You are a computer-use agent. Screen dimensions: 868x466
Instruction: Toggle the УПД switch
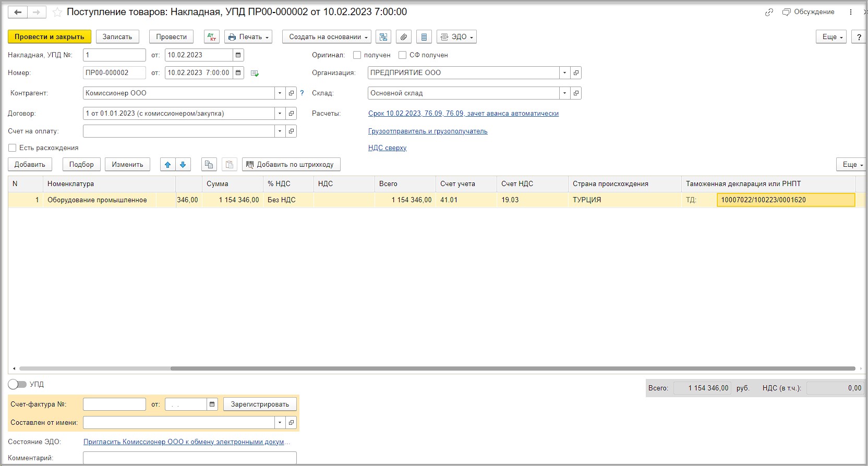click(x=17, y=384)
